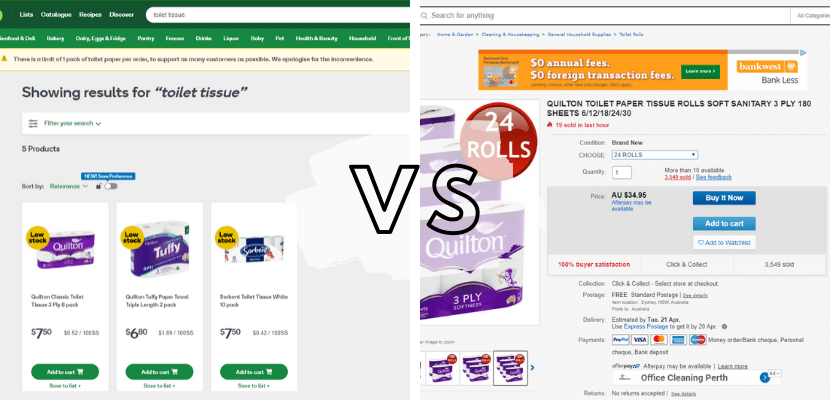Click the Buy It Now button
This screenshot has height=400, width=830.
724,198
